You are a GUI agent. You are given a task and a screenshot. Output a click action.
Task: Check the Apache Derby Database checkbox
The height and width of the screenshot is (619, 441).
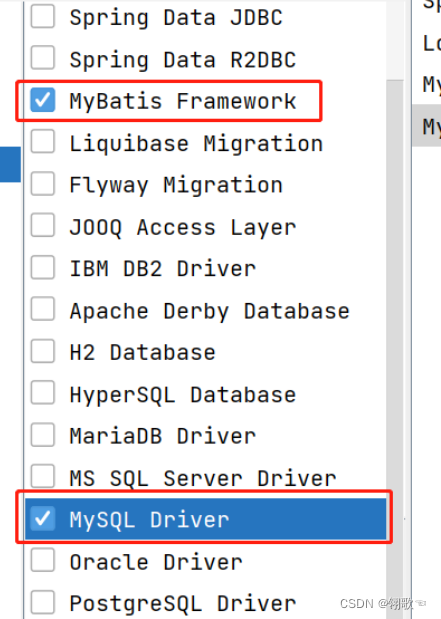(x=43, y=309)
